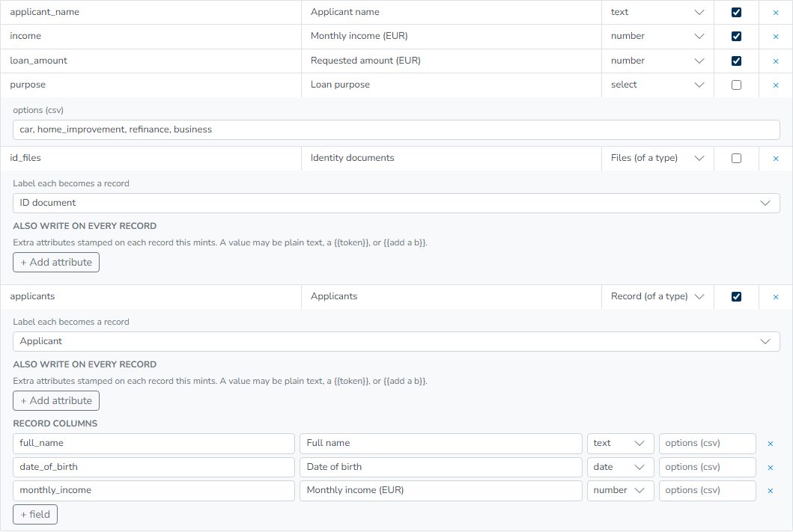This screenshot has width=793, height=532.
Task: Remove the income field row
Action: [775, 37]
